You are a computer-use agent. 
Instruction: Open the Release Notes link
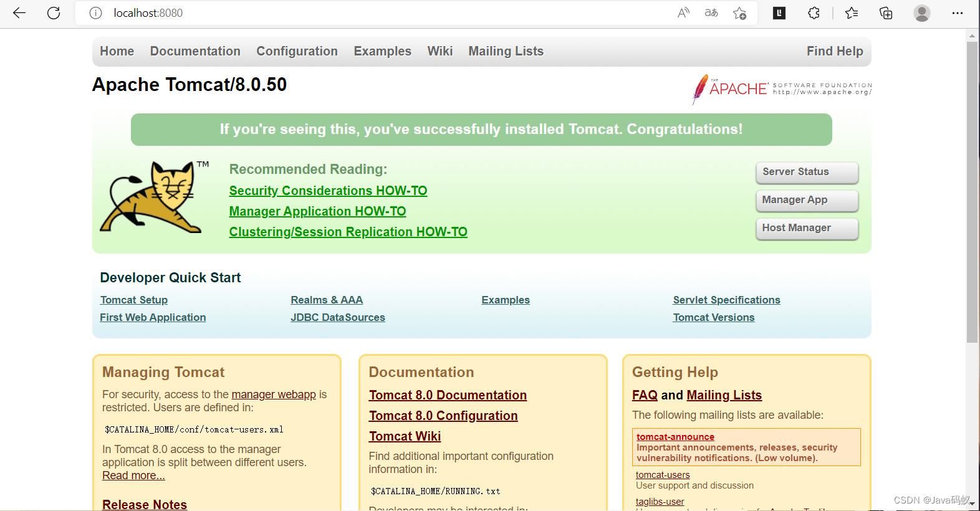point(145,504)
